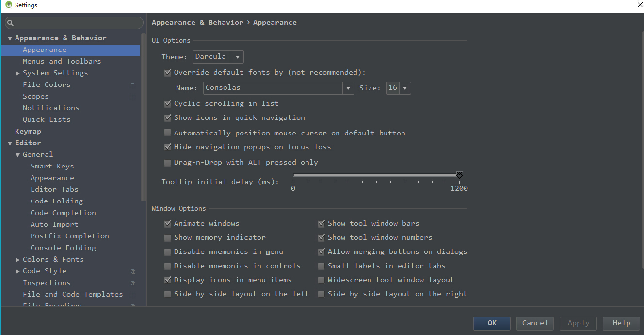Click the Android Studio logo in title bar
The width and height of the screenshot is (644, 335).
click(8, 5)
